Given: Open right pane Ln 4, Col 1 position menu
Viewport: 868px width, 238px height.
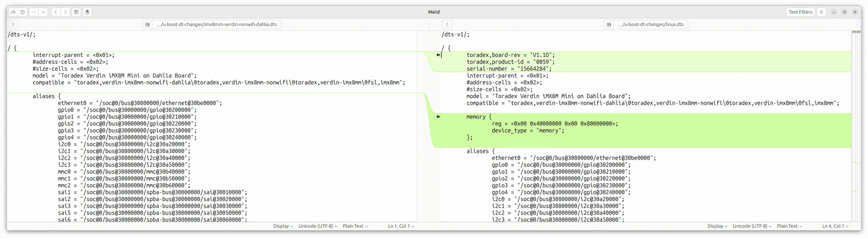Looking at the screenshot, I should (x=835, y=226).
